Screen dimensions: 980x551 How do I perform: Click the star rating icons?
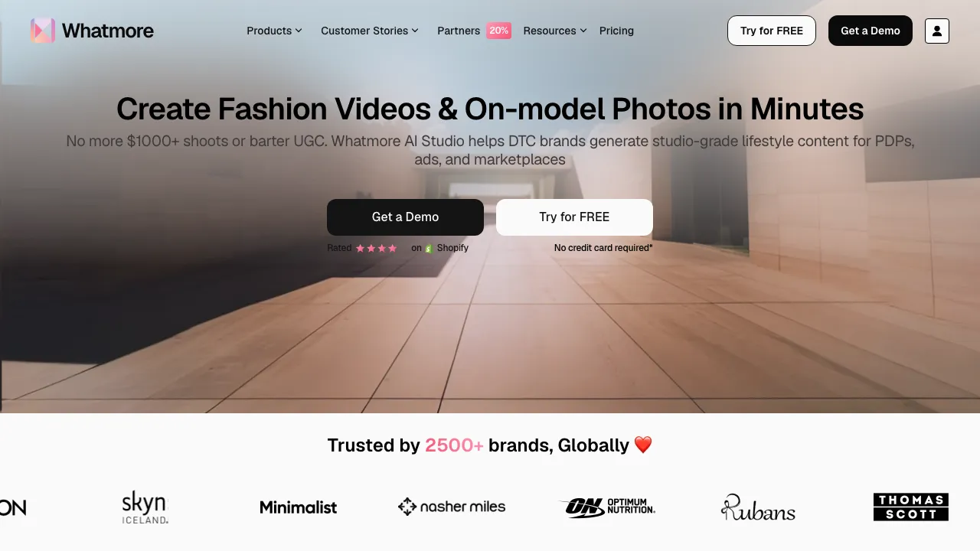point(376,248)
